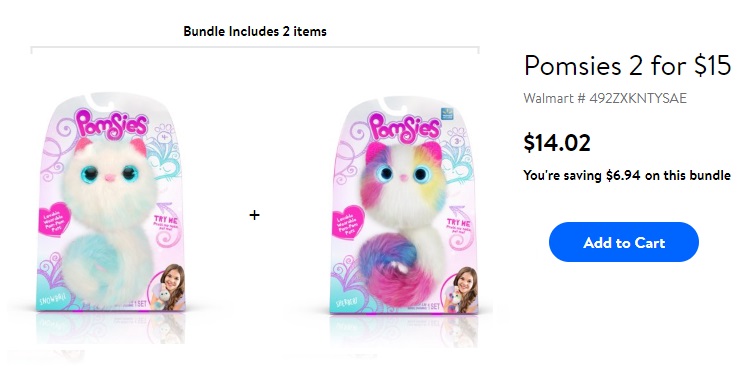Open the white Snowball Pomsies product image
751x392 pixels.
(111, 202)
